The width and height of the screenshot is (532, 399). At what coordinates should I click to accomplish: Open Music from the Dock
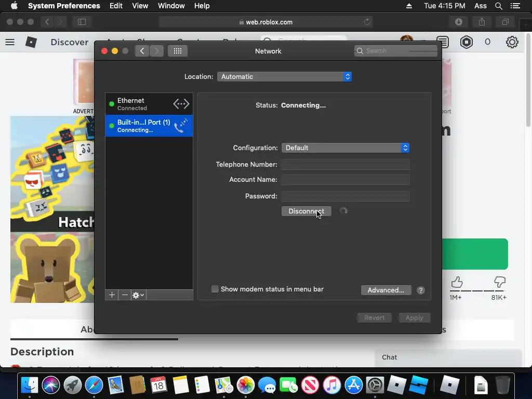[x=331, y=385]
